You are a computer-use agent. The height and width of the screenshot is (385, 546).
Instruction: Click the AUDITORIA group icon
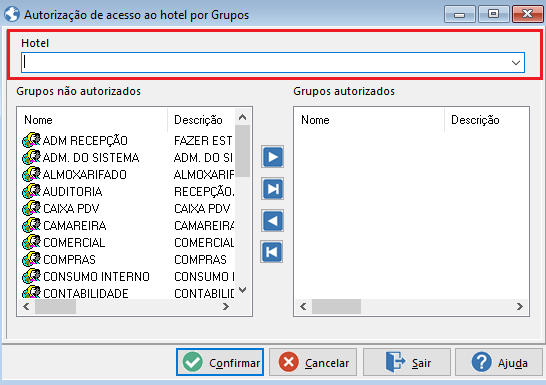[31, 191]
